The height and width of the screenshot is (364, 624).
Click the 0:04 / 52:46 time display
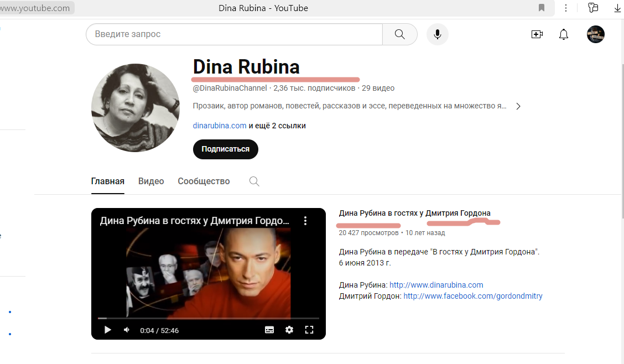pos(159,331)
